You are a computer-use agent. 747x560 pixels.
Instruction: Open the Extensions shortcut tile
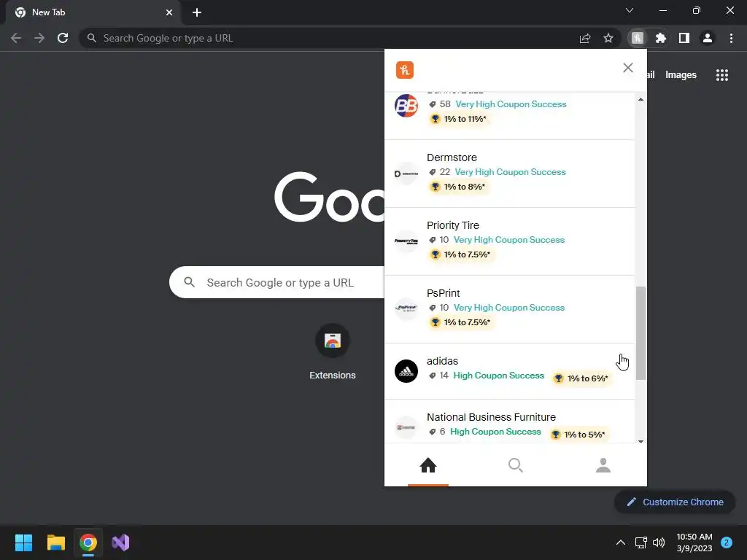[x=333, y=352]
